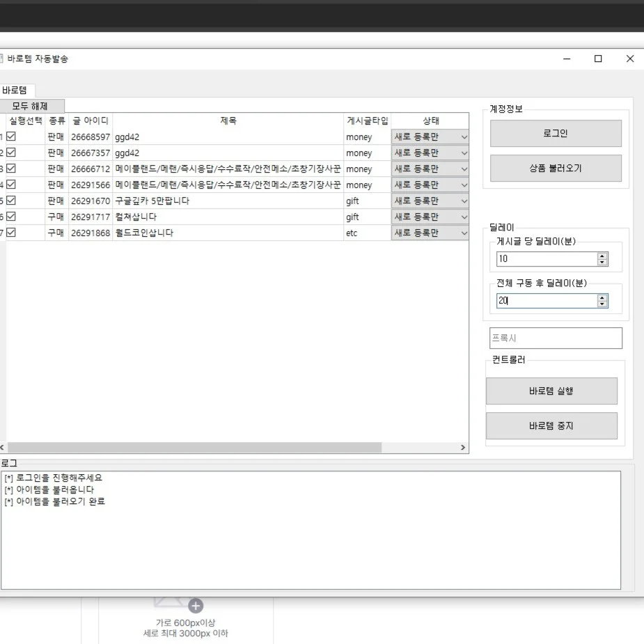This screenshot has height=644, width=644.
Task: Click the 모두 해제 button
Action: (x=30, y=106)
